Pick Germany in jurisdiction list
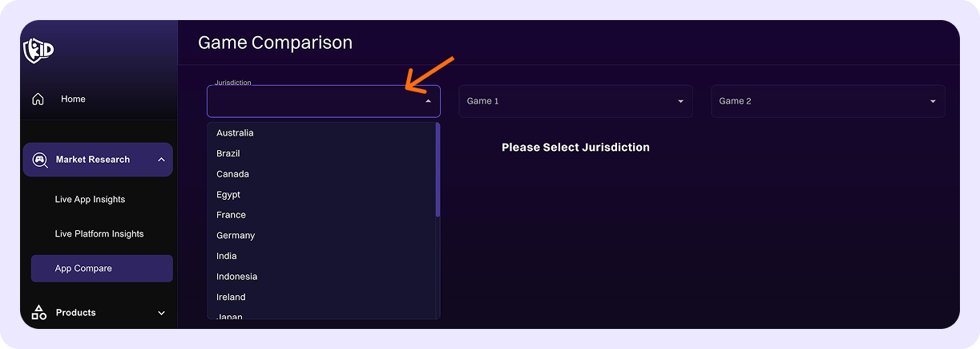 [x=236, y=236]
